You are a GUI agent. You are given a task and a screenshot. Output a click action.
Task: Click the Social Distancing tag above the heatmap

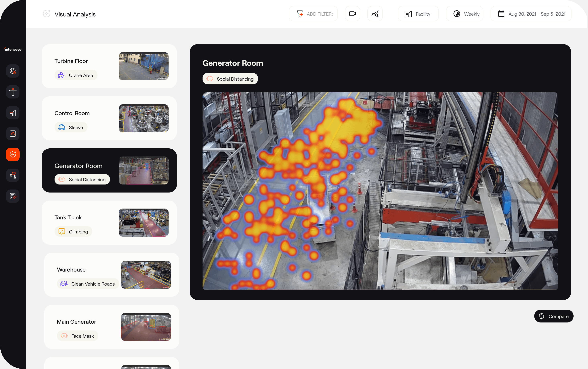pyautogui.click(x=230, y=79)
